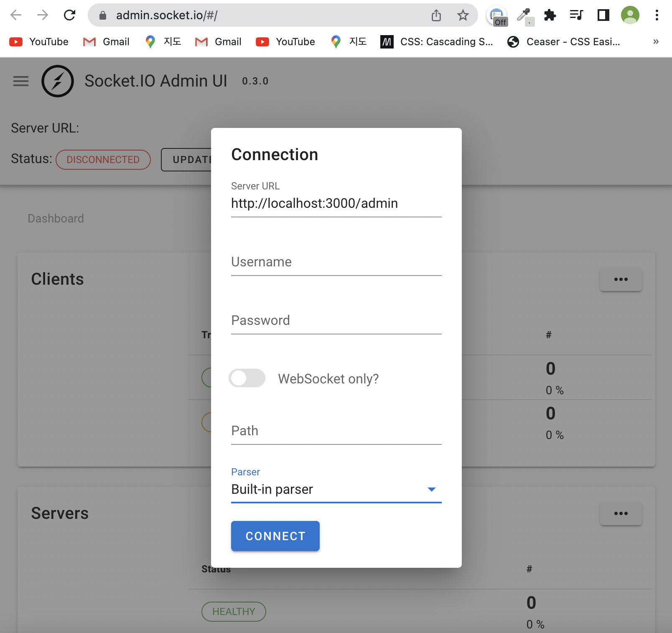Screen dimensions: 672x633
Task: Open the first YouTube bookmark
Action: [39, 42]
